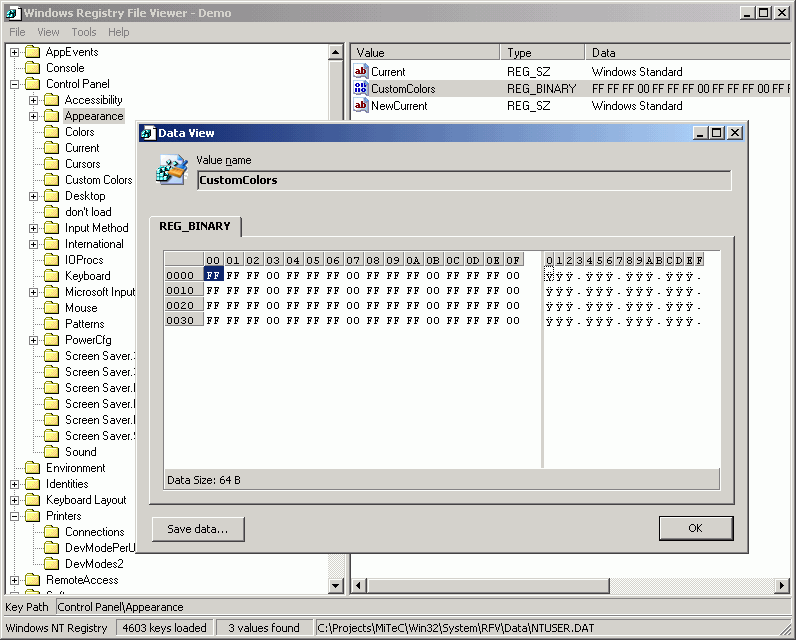The width and height of the screenshot is (796, 640).
Task: Click the Identities folder icon
Action: pos(32,484)
